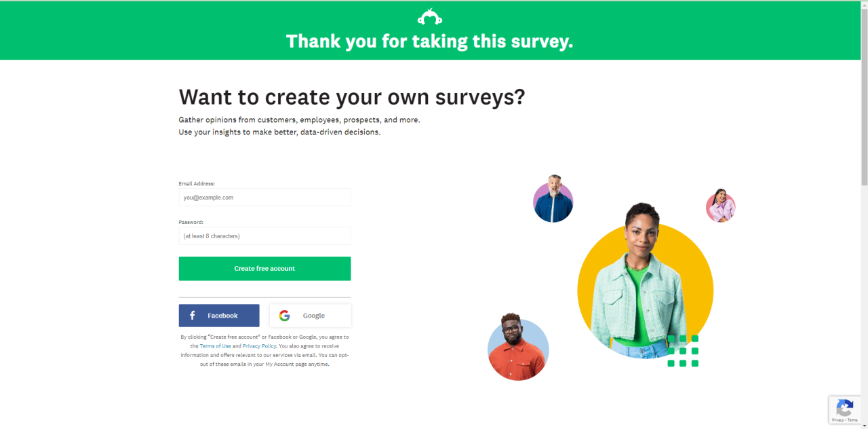Select the man in orange shirt photo
The image size is (868, 429).
coord(517,349)
